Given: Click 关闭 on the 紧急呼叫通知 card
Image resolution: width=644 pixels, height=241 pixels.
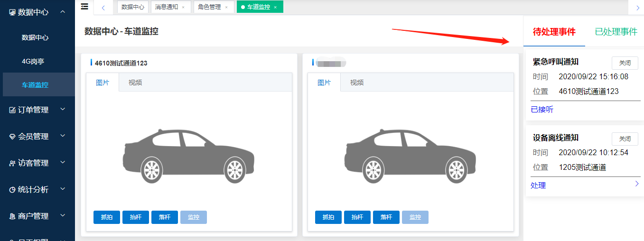Looking at the screenshot, I should [625, 63].
